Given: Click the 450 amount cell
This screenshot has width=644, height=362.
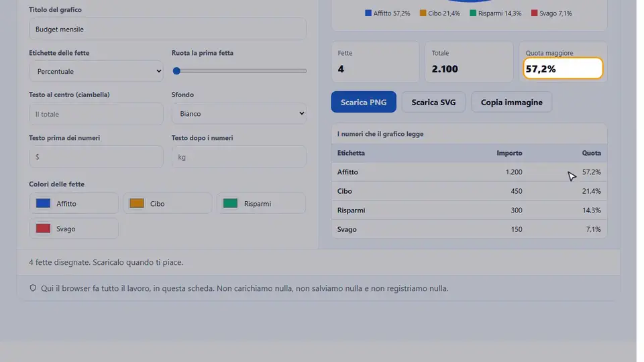Looking at the screenshot, I should point(517,191).
